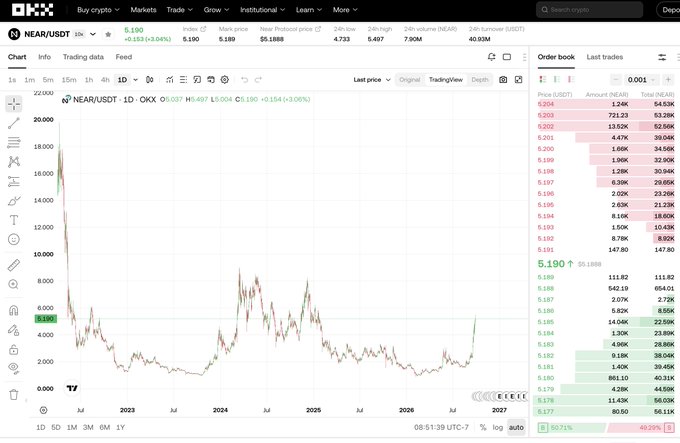Open the price alert bell icon
680x443 pixels.
pos(491,57)
